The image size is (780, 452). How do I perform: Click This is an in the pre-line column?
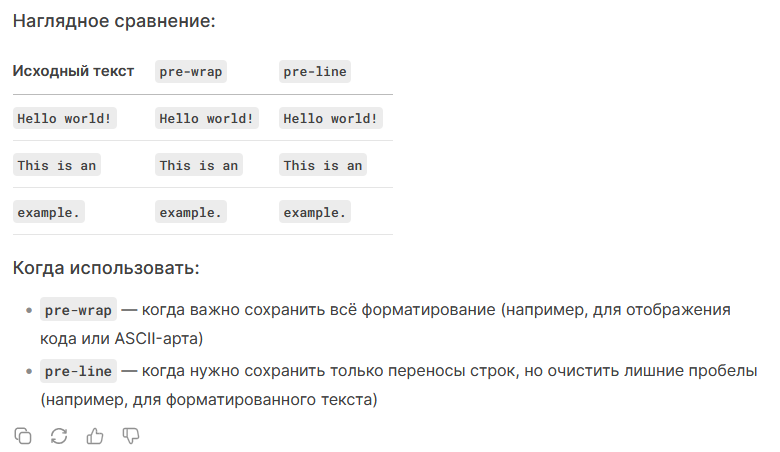[x=323, y=165]
